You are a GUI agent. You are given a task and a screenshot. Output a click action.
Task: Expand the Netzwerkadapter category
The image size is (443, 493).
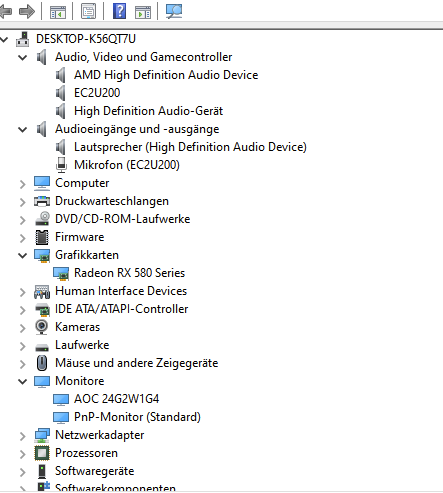[23, 436]
